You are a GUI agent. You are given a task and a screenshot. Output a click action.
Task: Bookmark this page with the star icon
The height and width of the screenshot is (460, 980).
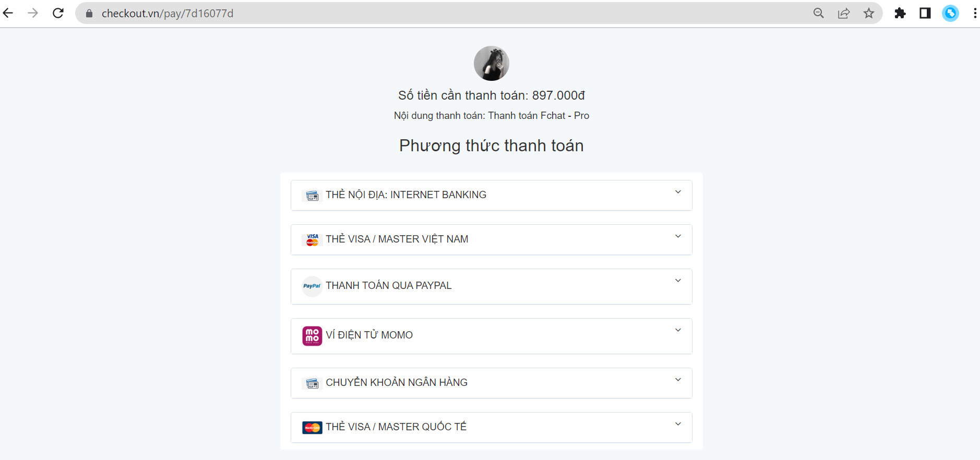(x=869, y=13)
